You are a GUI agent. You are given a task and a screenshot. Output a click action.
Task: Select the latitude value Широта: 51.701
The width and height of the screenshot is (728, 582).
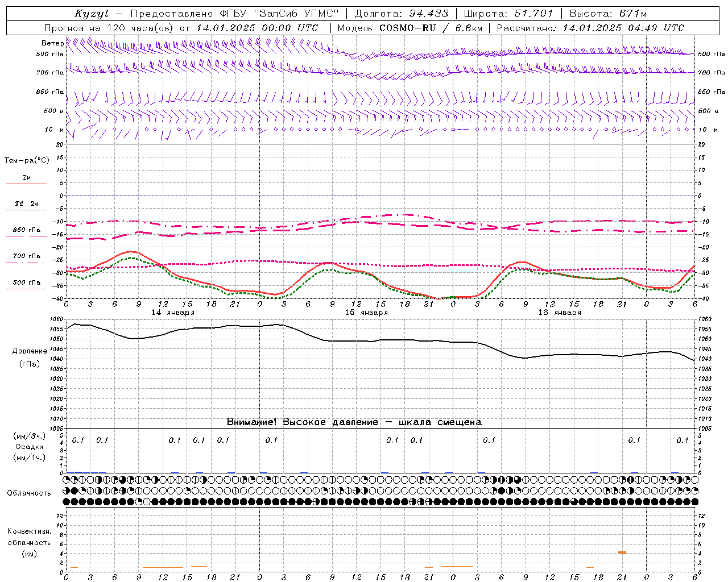tap(508, 14)
